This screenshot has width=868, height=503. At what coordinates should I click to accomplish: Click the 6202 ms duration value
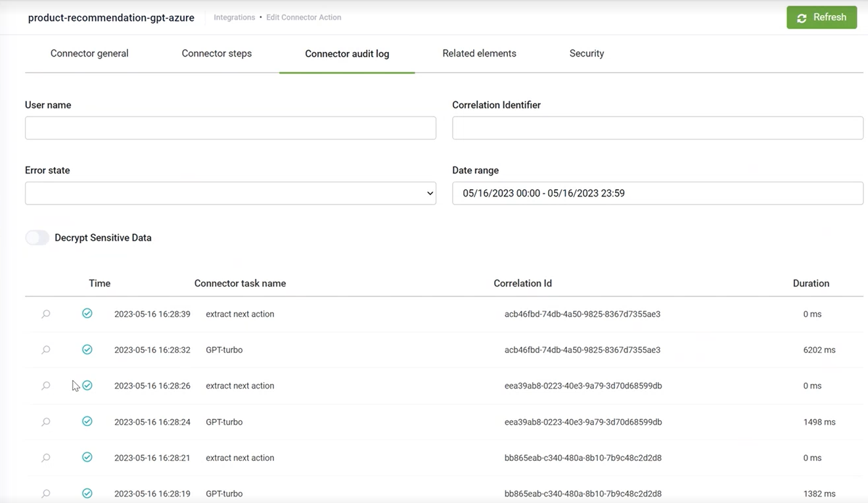coord(819,350)
